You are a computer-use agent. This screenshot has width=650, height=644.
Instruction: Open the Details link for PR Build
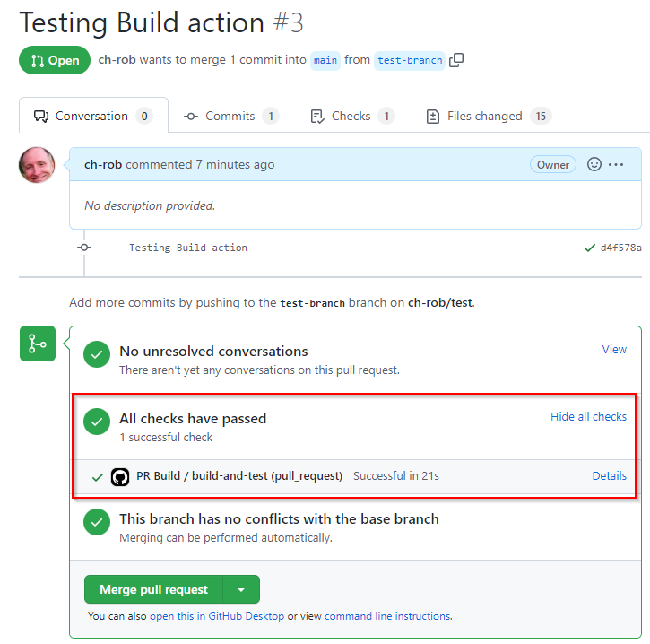point(609,475)
